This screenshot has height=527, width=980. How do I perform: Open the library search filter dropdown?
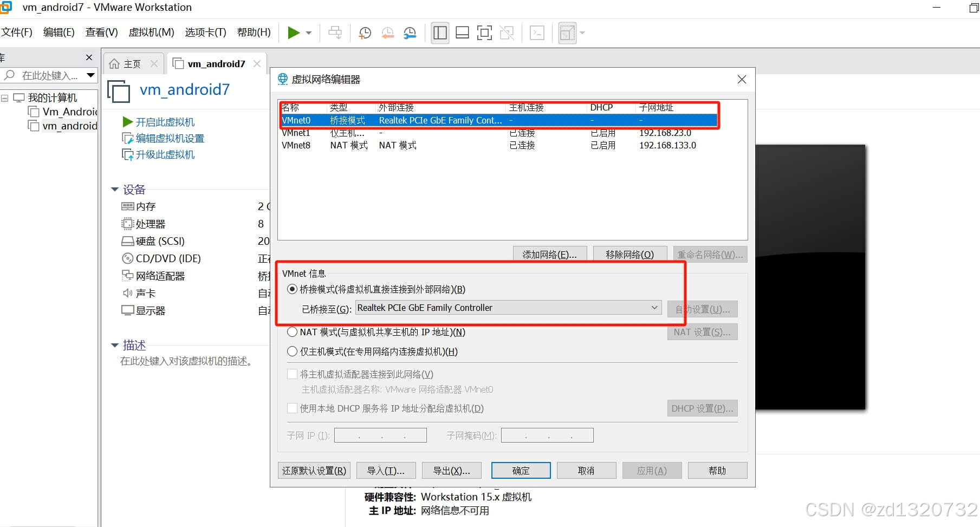(90, 75)
